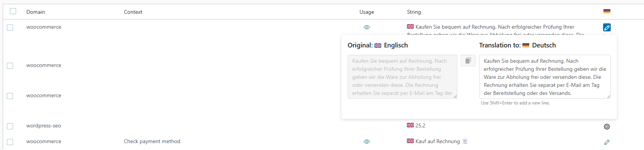Grab the translation textarea corner handle
The height and width of the screenshot is (150, 644).
pyautogui.click(x=608, y=96)
